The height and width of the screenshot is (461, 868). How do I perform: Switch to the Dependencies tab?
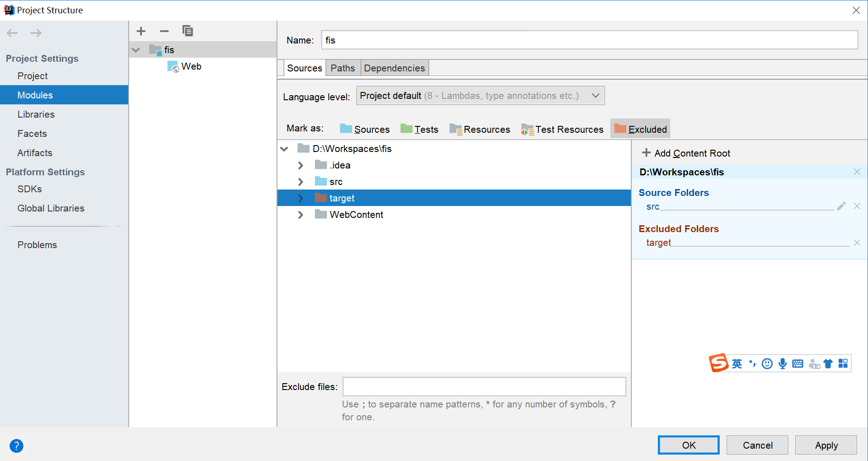tap(395, 68)
